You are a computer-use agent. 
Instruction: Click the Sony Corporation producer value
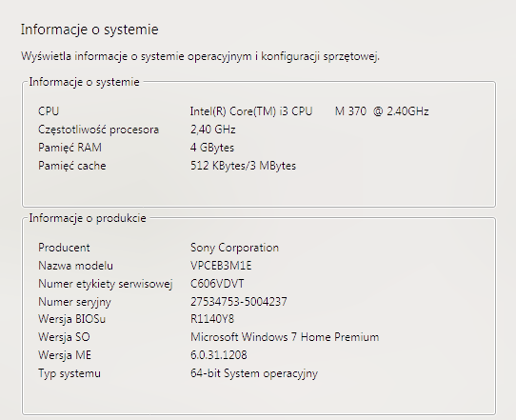pos(234,248)
